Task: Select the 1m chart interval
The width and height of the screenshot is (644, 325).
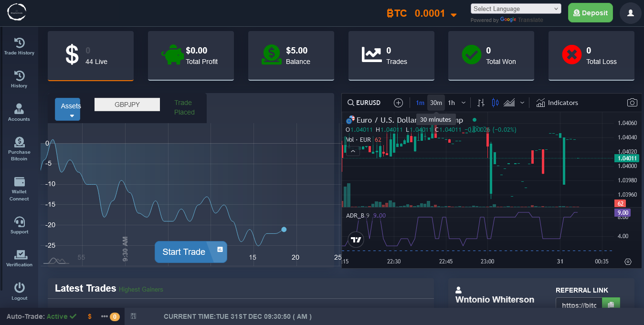Action: [x=420, y=103]
